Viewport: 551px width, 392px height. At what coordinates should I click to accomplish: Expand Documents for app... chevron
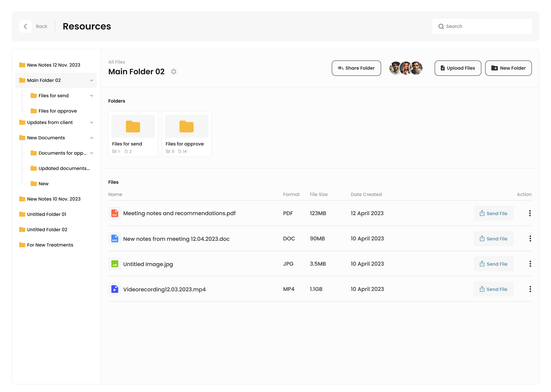point(92,153)
